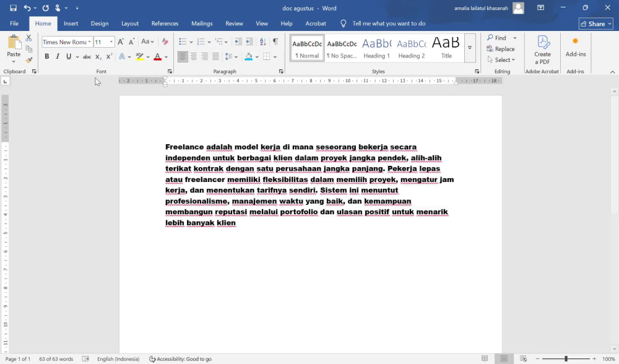Click the Line and Paragraph Spacing icon
This screenshot has height=364, width=619.
click(228, 56)
